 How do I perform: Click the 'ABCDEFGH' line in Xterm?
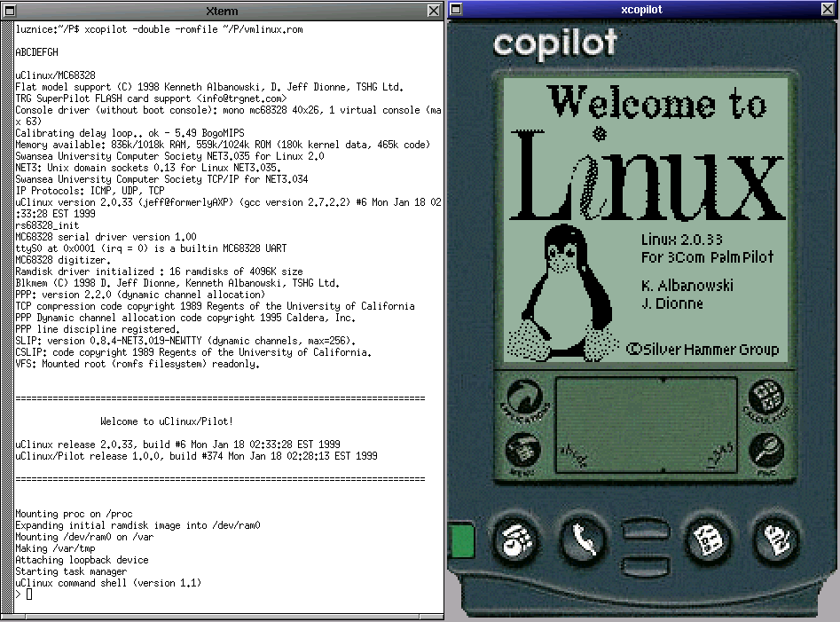pos(36,52)
